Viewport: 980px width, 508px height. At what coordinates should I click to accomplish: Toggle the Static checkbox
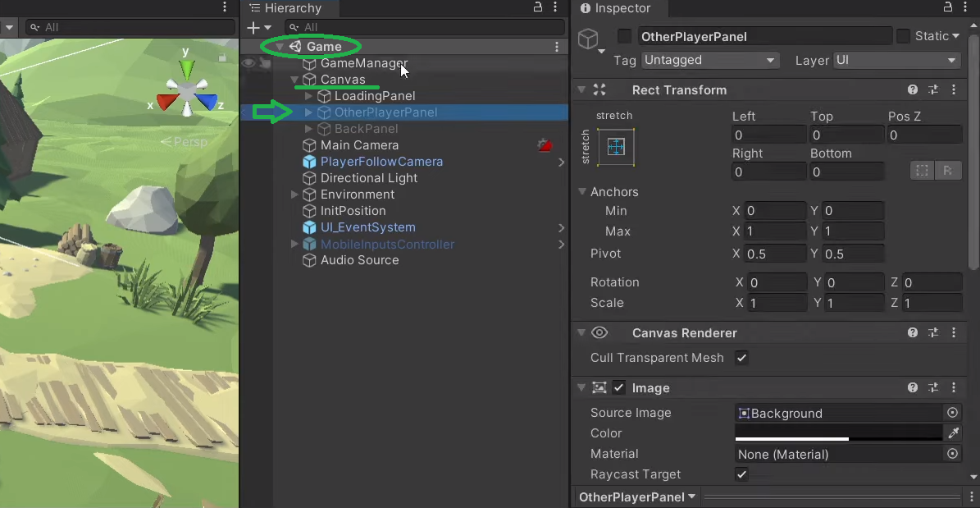[x=902, y=36]
